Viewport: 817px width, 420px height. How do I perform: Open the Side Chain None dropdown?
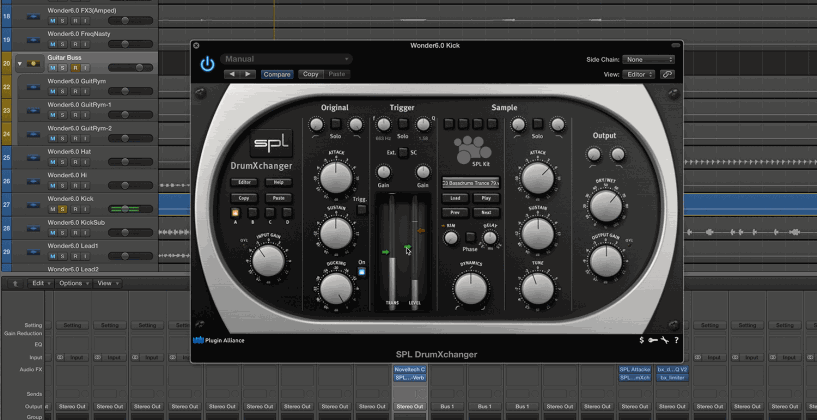(648, 59)
